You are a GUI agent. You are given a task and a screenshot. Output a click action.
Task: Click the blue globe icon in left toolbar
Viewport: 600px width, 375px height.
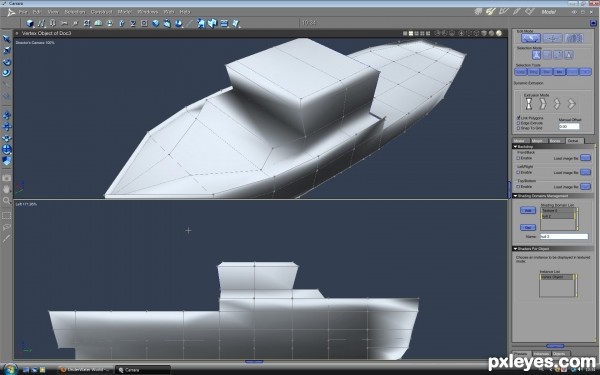7,150
